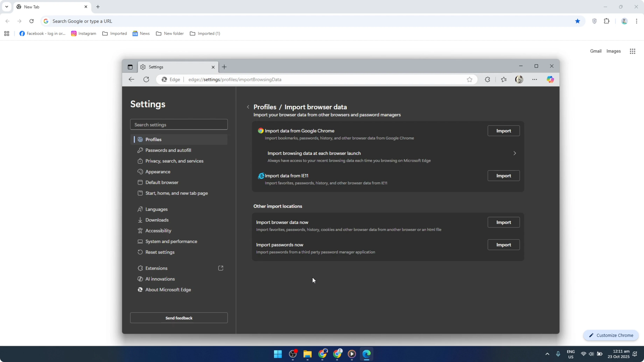
Task: Open OBS Studio from taskbar
Action: [293, 354]
